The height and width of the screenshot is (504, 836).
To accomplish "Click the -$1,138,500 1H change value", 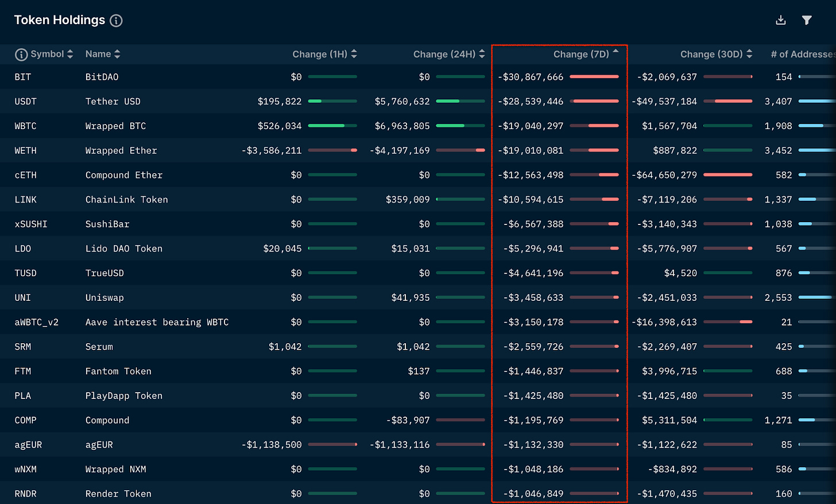I will 272,445.
